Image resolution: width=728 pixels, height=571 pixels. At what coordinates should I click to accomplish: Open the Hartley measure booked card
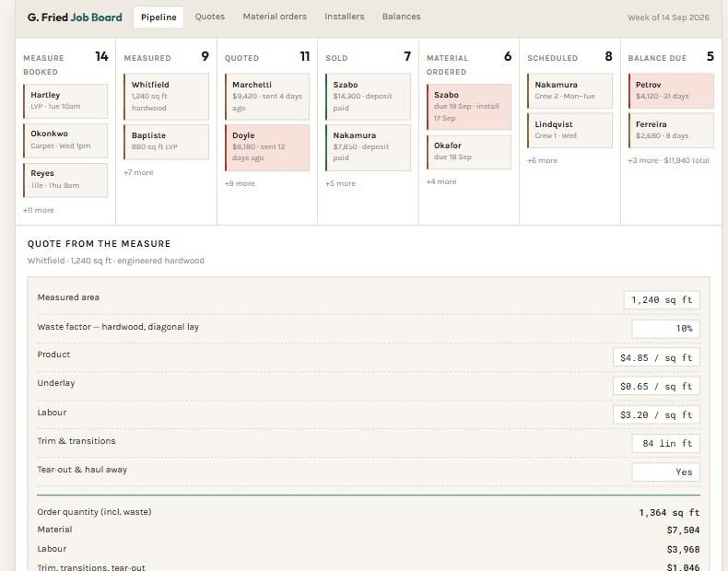(x=65, y=100)
